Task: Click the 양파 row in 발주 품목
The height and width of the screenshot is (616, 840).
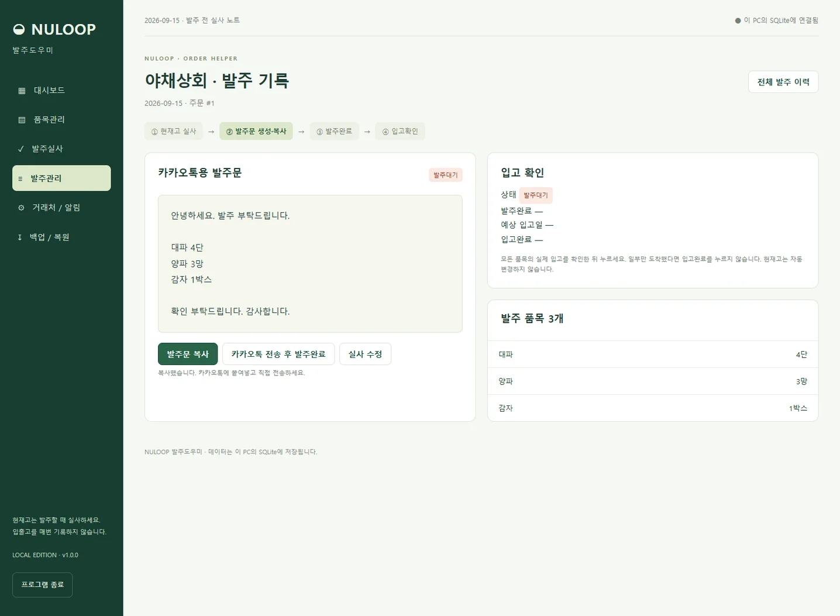Action: [x=653, y=381]
